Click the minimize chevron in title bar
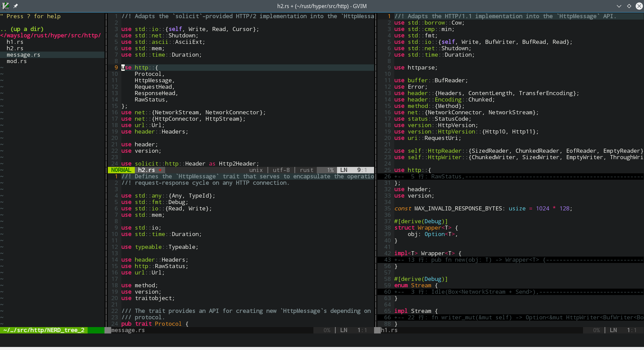Image resolution: width=644 pixels, height=350 pixels. point(619,6)
